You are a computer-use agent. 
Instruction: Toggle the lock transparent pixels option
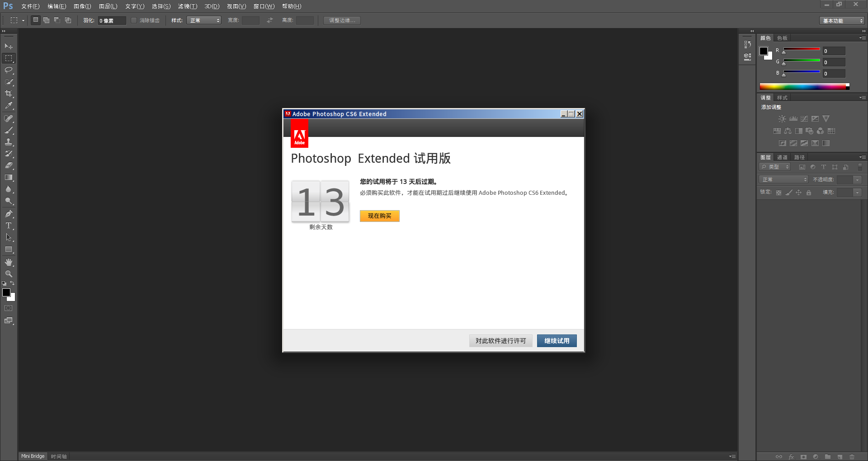point(778,193)
